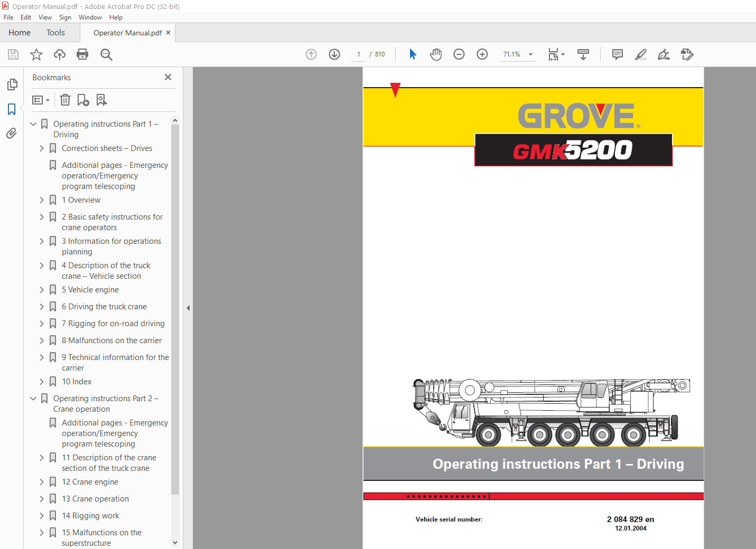Expand 13 Crane operation bookmark
756x549 pixels.
[x=42, y=499]
